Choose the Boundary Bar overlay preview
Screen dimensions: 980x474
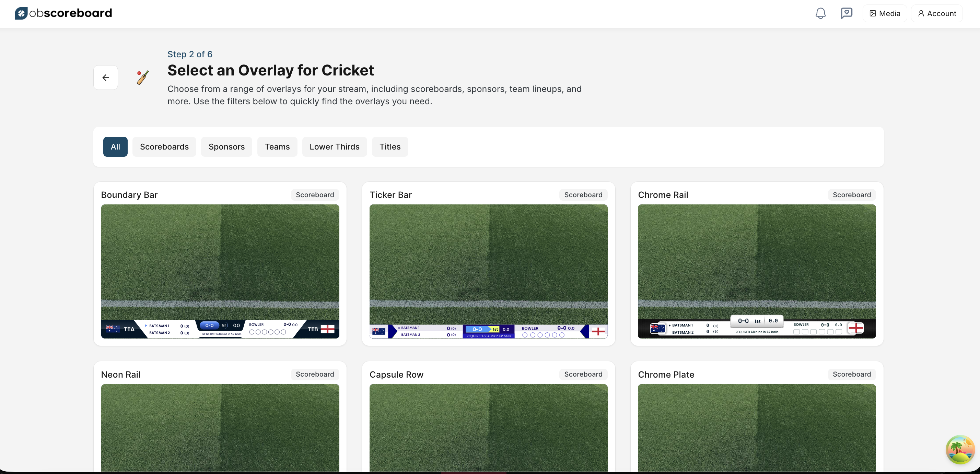click(220, 271)
